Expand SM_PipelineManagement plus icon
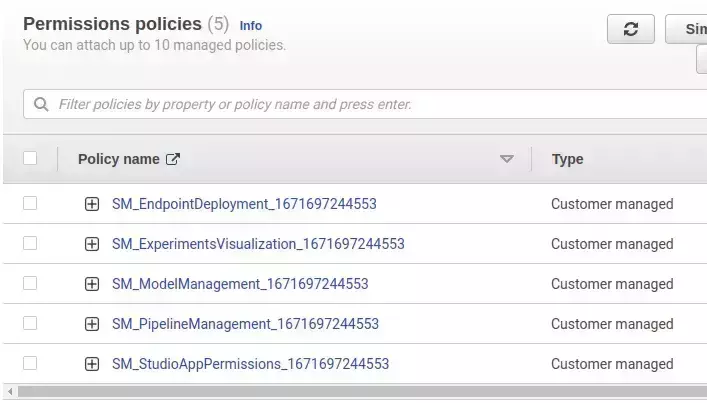 click(x=92, y=324)
